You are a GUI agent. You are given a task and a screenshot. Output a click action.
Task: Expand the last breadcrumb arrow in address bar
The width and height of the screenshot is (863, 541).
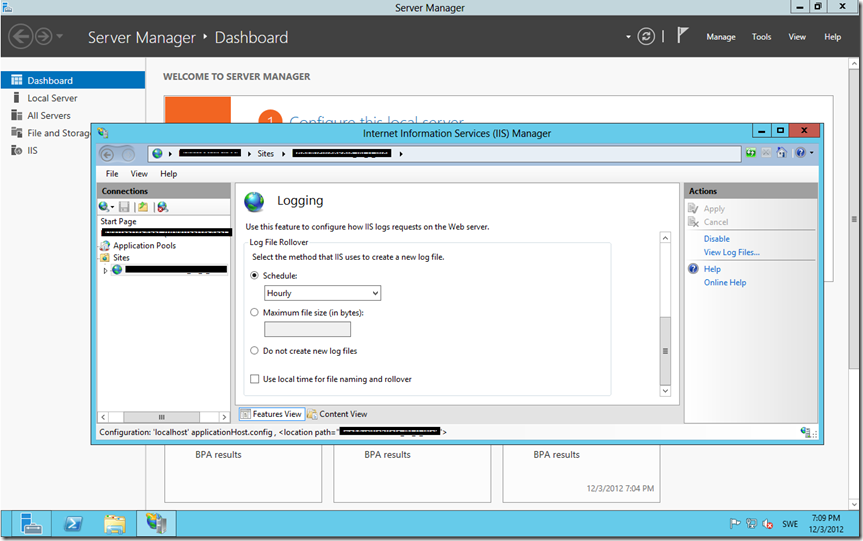point(401,154)
